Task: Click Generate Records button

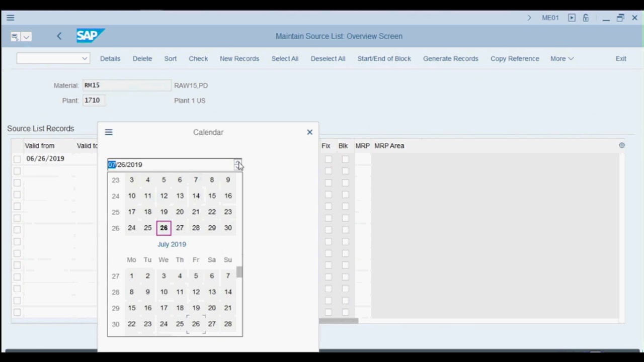Action: click(451, 59)
